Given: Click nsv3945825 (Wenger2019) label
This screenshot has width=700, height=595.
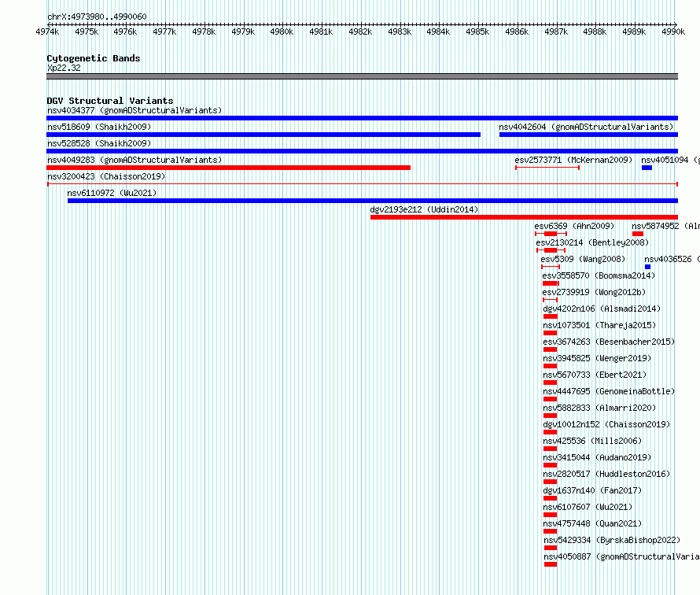Looking at the screenshot, I should pos(597,358).
